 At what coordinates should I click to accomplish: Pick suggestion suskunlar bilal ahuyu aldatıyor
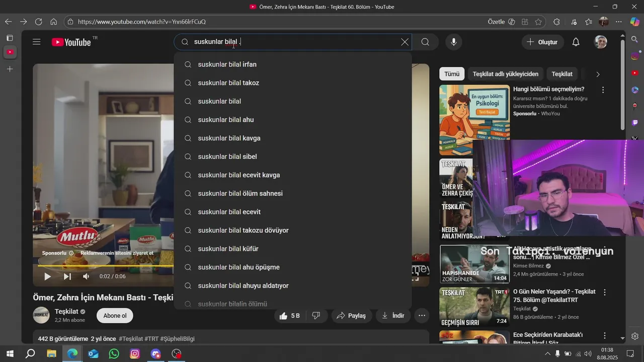pyautogui.click(x=293, y=286)
